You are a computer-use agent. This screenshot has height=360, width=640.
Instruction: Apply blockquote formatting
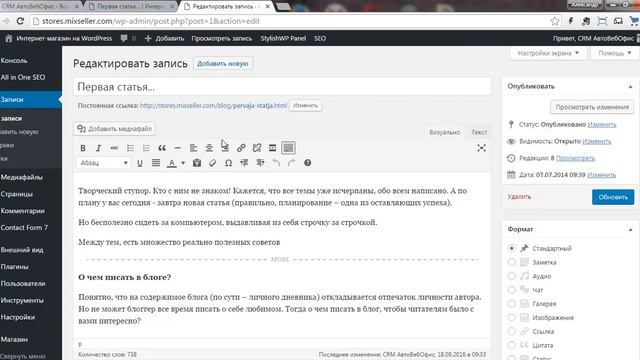[x=162, y=148]
